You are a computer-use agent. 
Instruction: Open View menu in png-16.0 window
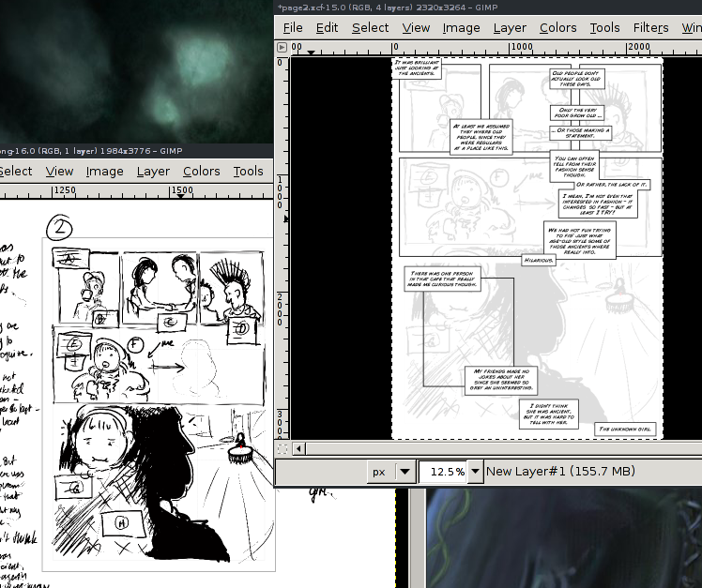point(59,172)
